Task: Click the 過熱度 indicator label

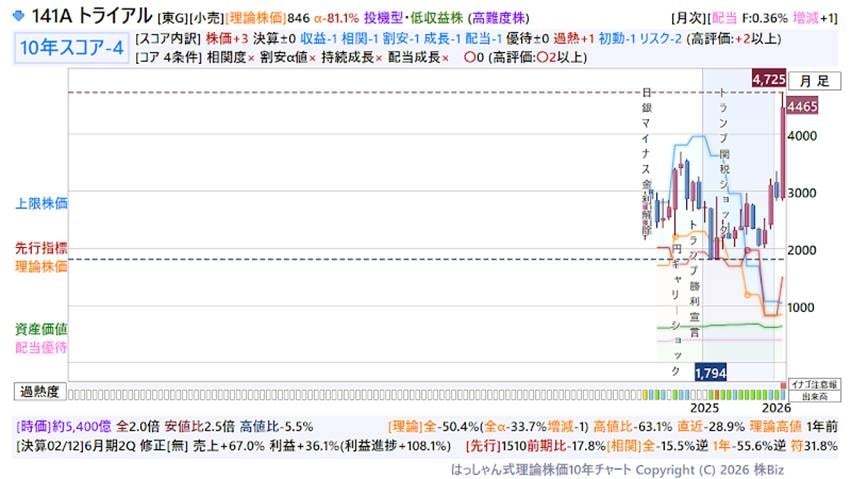Action: (40, 390)
